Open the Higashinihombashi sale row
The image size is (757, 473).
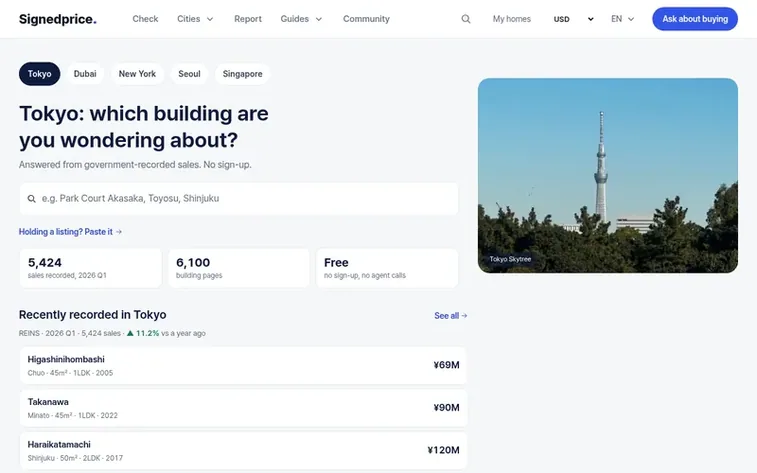point(243,365)
